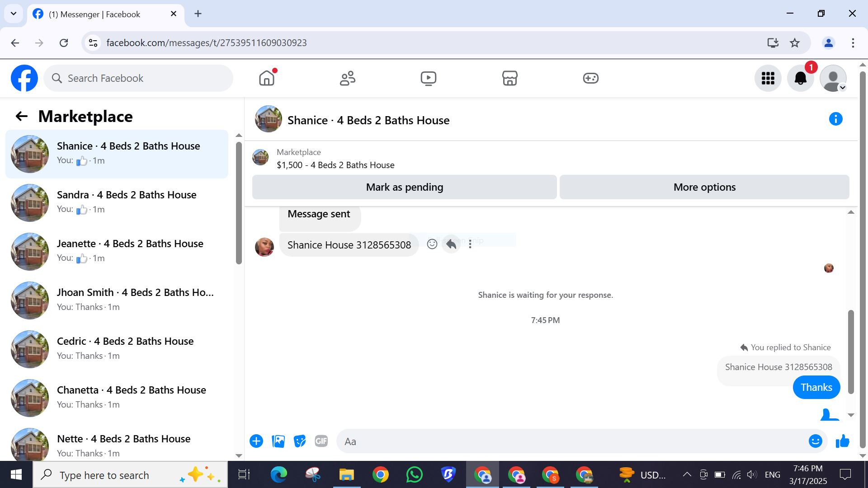The image size is (868, 488).
Task: Click the ENG language indicator
Action: (773, 474)
